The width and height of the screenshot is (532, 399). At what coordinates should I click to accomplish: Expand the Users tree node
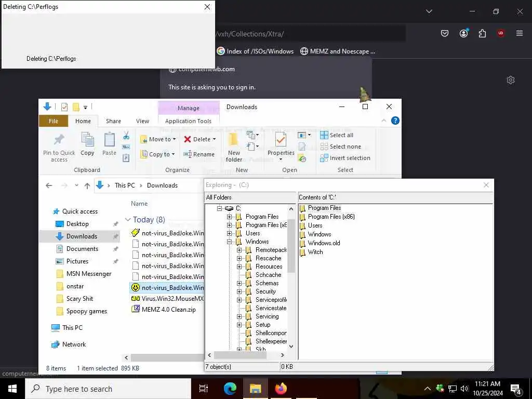(x=229, y=233)
